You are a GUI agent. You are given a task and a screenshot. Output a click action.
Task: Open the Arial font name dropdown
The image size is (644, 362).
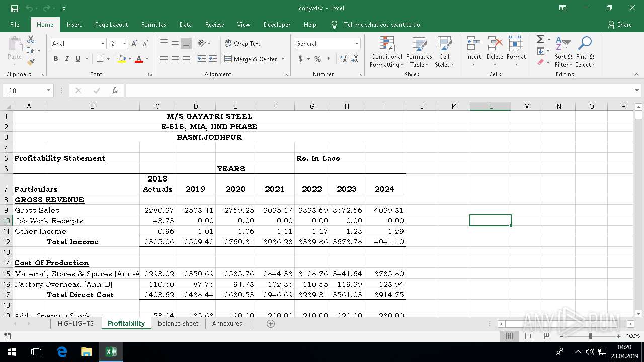103,44
